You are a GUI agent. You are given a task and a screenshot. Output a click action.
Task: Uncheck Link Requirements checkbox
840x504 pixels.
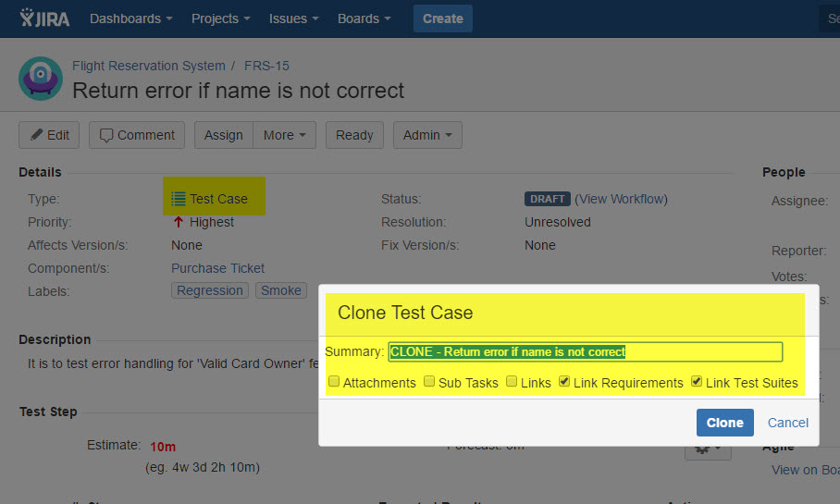564,382
